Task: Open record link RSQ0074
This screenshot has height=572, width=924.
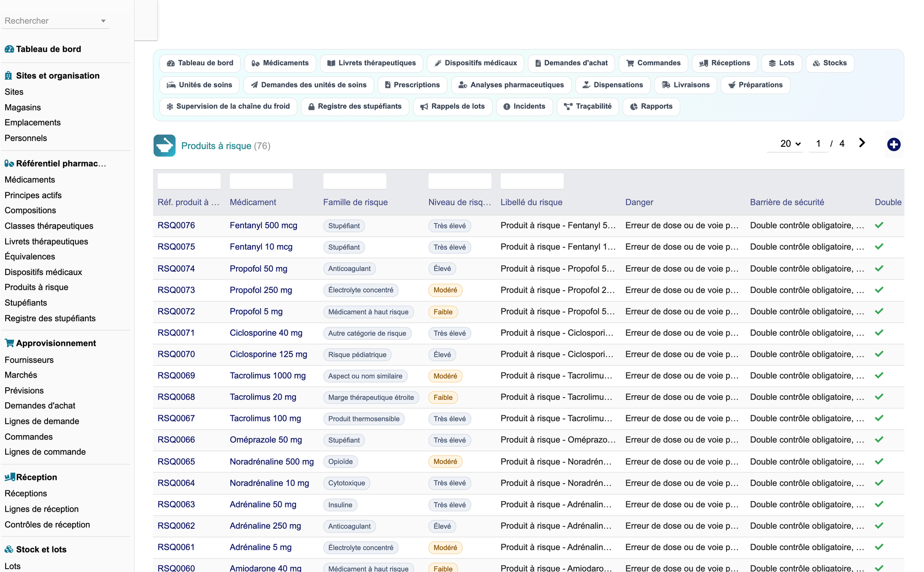Action: (176, 268)
